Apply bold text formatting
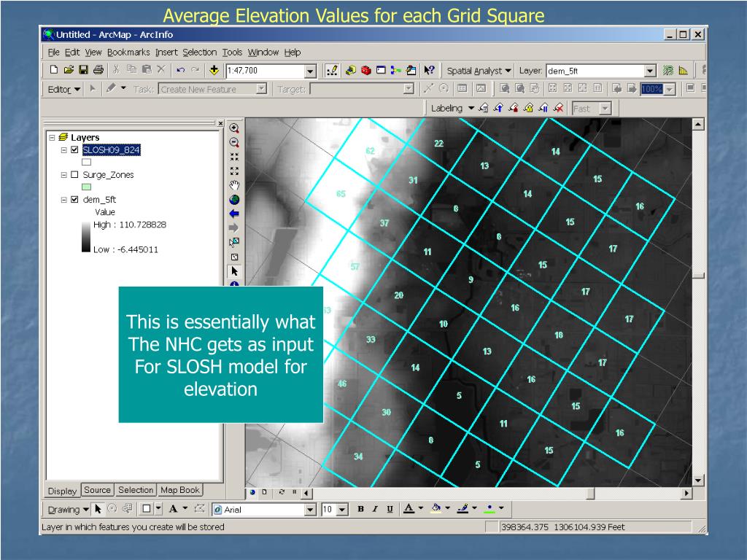The image size is (747, 560). point(360,509)
